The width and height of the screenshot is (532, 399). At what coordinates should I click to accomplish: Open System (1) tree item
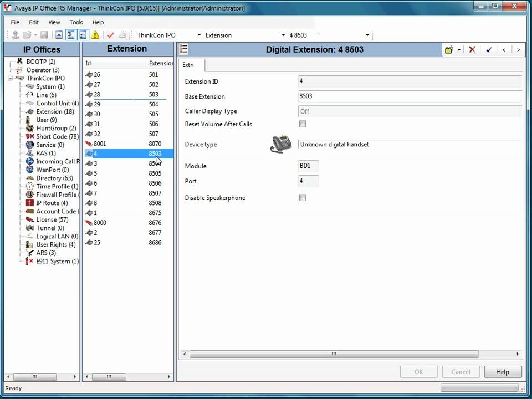click(x=50, y=87)
